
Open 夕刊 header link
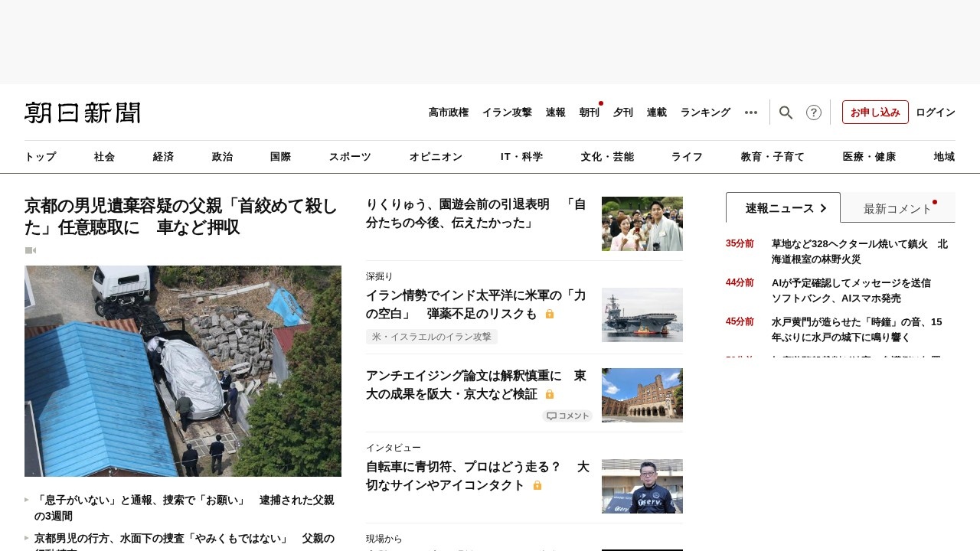click(623, 112)
